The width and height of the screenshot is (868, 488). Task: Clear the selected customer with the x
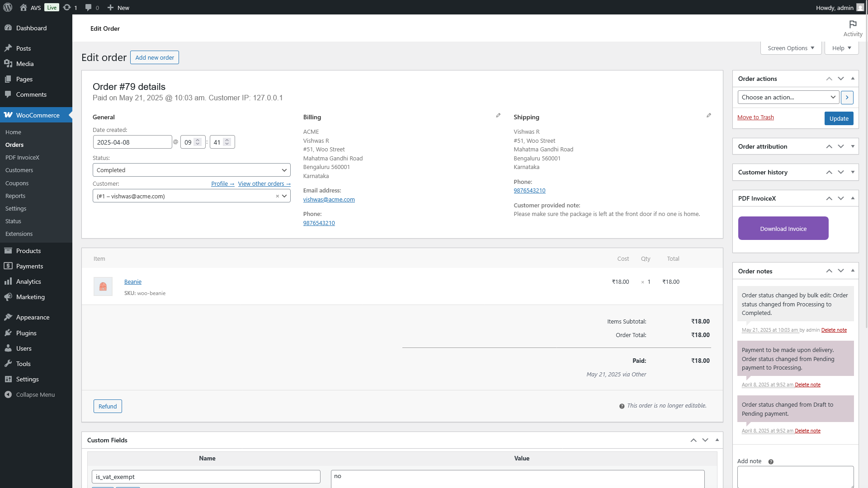[x=277, y=196]
